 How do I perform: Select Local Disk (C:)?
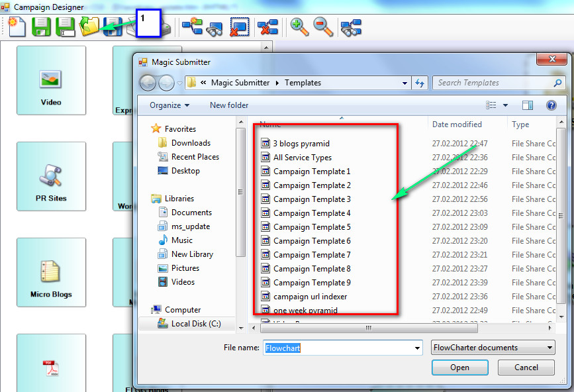[x=189, y=324]
